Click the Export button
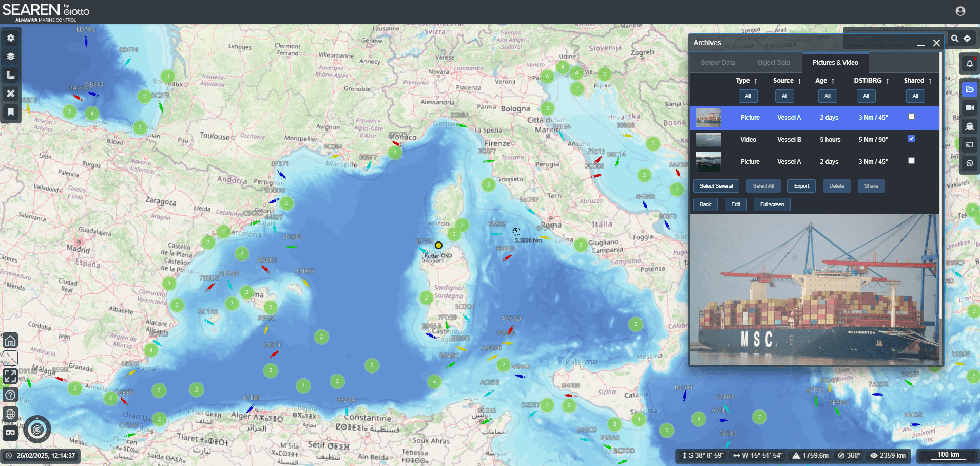This screenshot has width=980, height=466. 801,186
